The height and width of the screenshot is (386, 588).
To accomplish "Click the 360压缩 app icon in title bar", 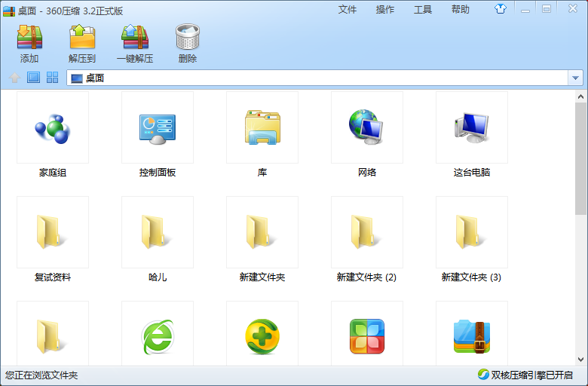I will 9,11.
